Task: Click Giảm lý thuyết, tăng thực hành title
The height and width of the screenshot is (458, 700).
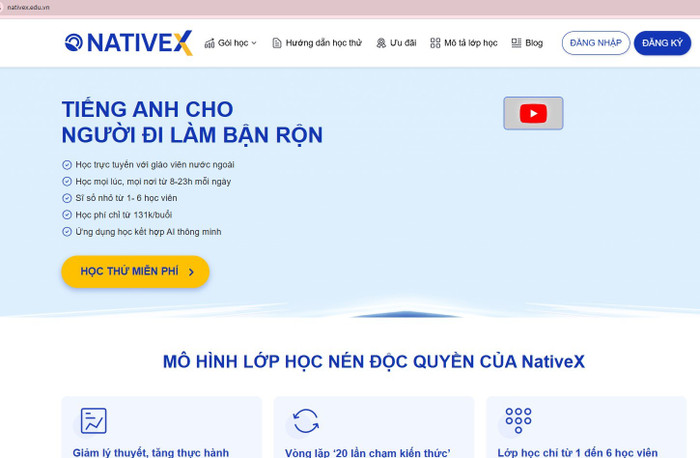Action: (151, 452)
